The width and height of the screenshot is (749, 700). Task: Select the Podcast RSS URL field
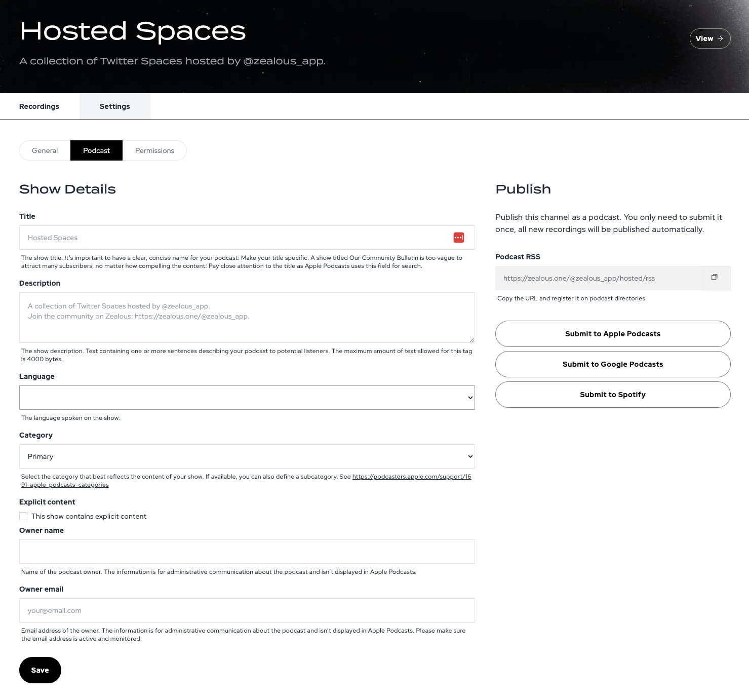click(598, 278)
